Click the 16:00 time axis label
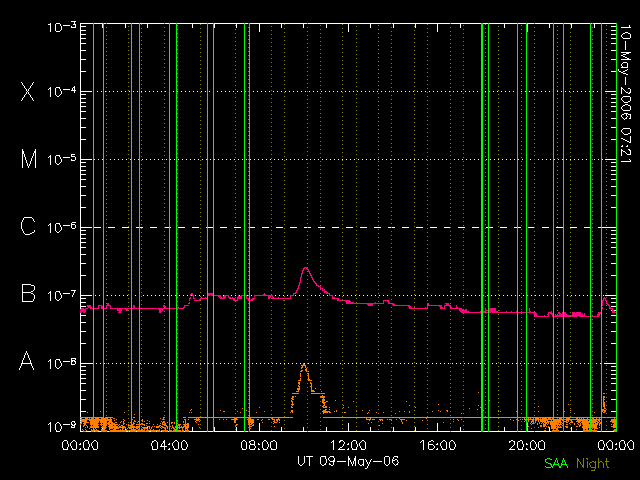 [x=438, y=445]
